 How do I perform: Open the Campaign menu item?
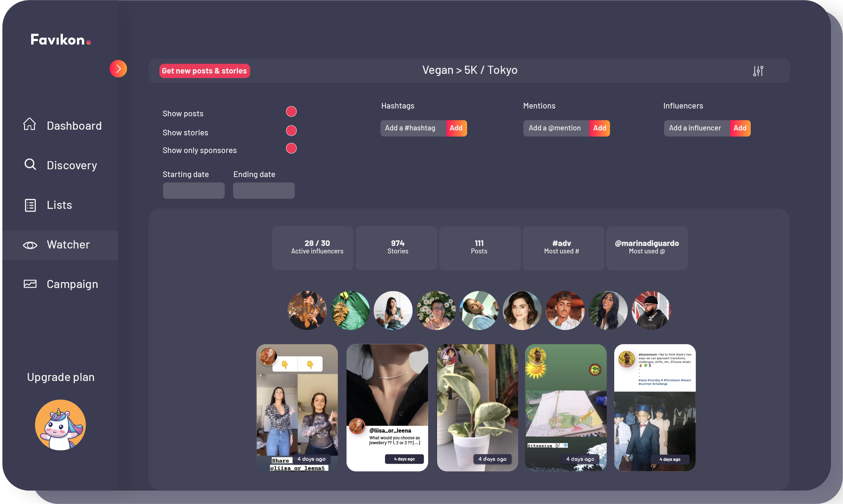pyautogui.click(x=72, y=284)
